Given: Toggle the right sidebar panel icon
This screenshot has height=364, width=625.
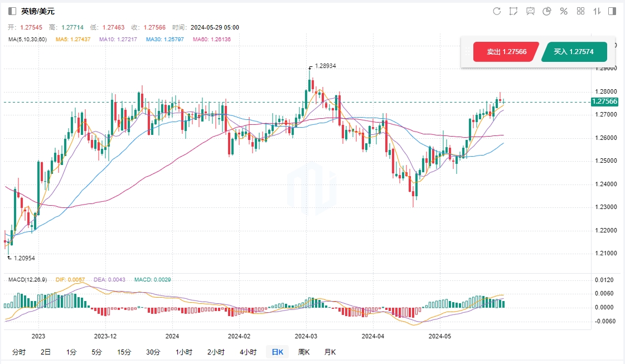Looking at the screenshot, I should pos(612,11).
